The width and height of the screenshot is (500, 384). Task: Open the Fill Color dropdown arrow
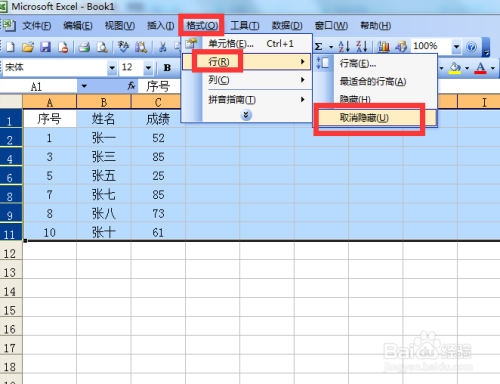(x=467, y=68)
